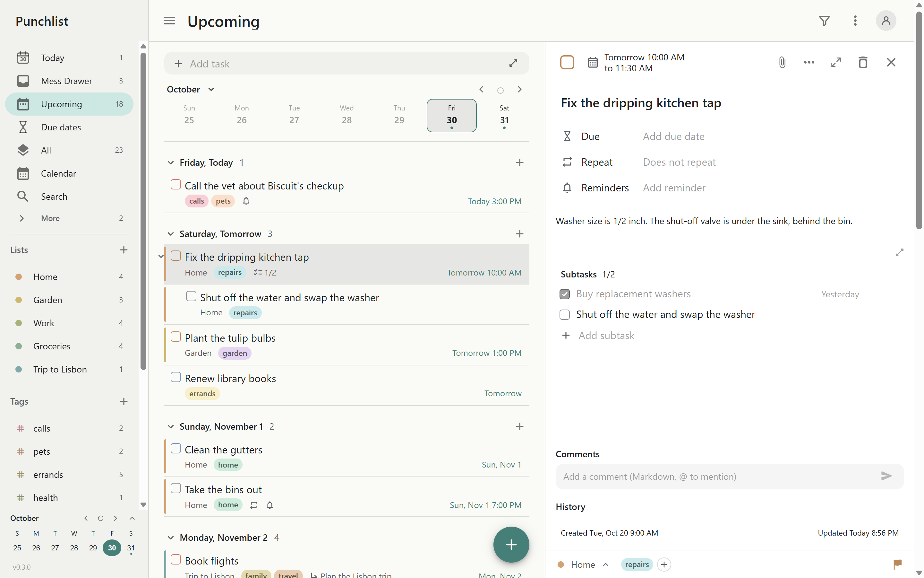Check off Plant the tulip bulbs
Viewport: 924px width, 578px height.
coord(175,337)
